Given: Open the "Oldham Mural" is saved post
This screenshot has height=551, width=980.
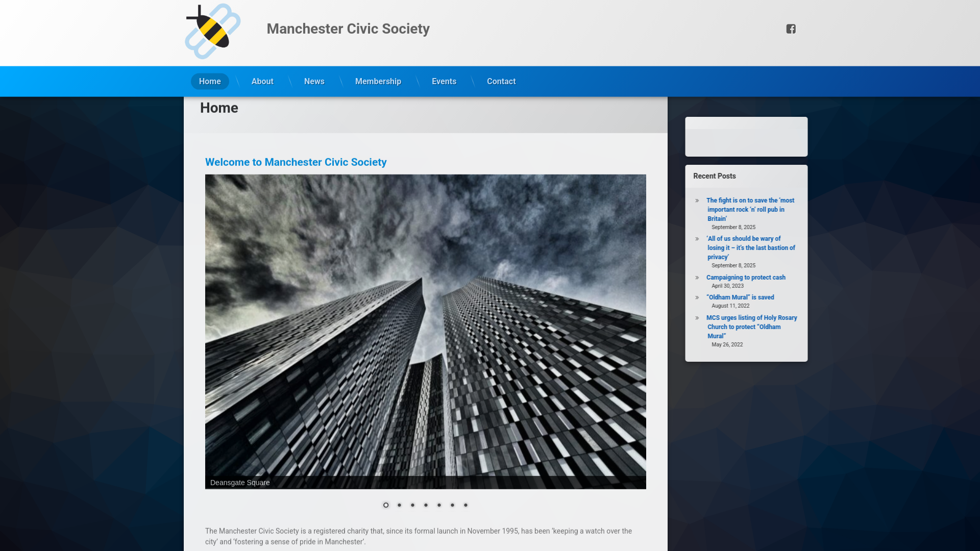Looking at the screenshot, I should [x=740, y=297].
